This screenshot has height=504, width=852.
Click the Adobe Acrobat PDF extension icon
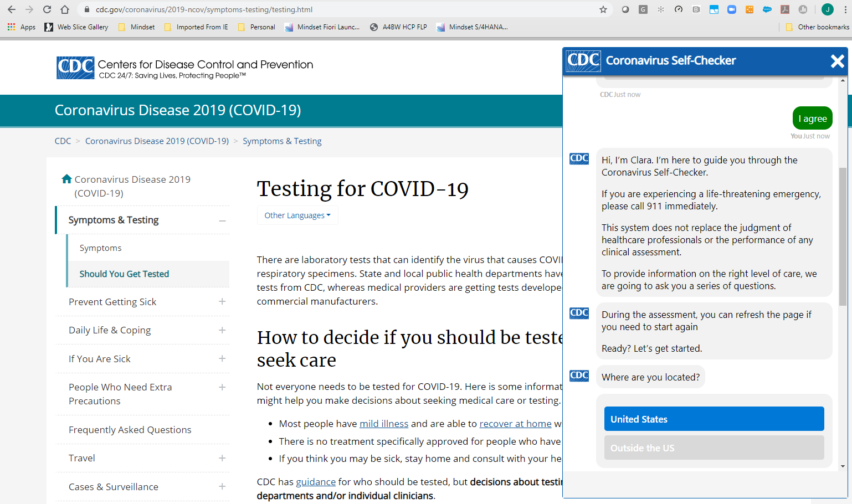[x=785, y=9]
